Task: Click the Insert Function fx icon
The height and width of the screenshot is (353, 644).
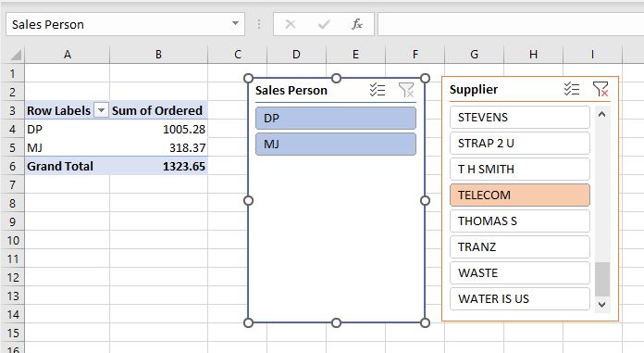Action: 357,24
